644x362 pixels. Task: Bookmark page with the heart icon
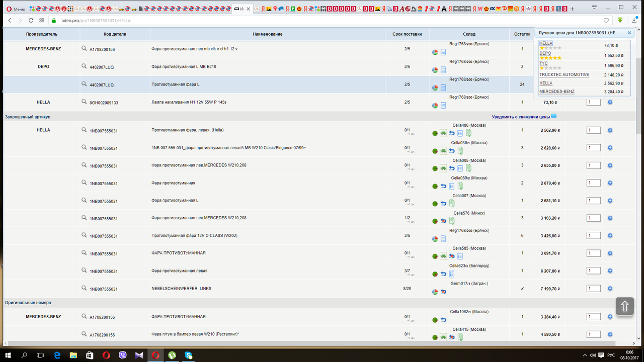(x=606, y=20)
